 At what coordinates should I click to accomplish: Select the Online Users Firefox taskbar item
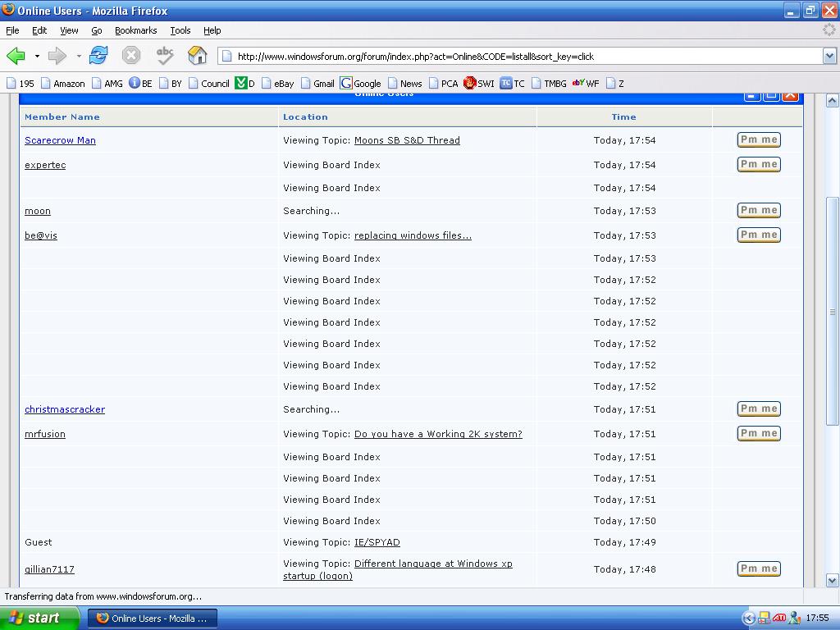(153, 619)
